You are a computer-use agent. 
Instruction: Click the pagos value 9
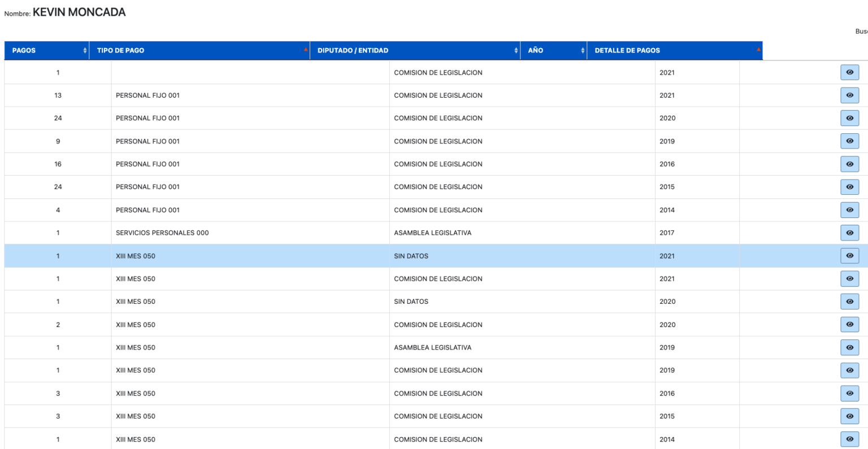point(58,141)
